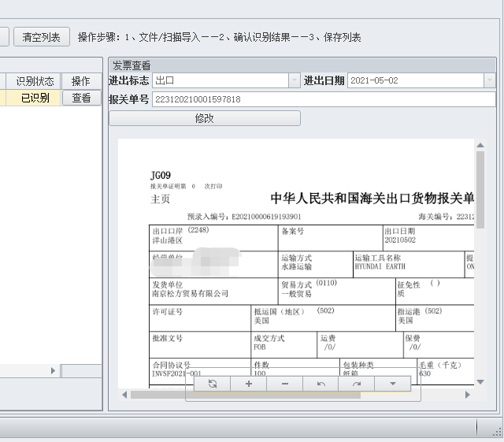This screenshot has width=504, height=442.
Task: Zoom in with the plus icon
Action: click(249, 384)
